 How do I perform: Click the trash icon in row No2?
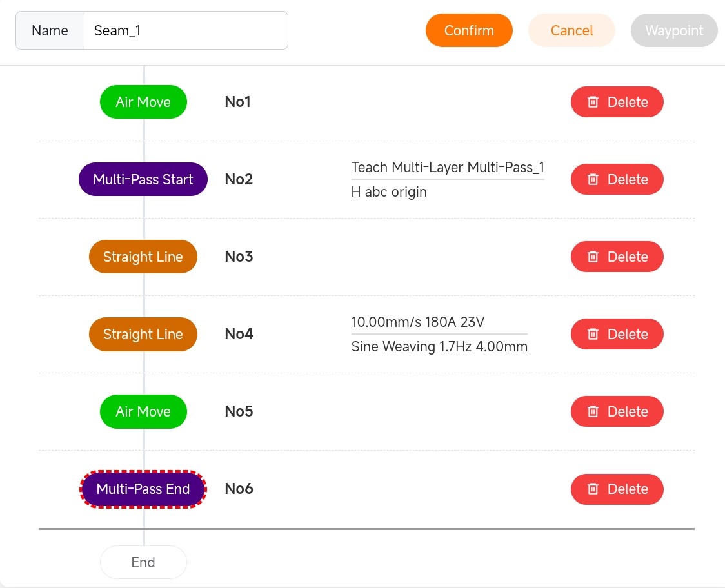click(593, 179)
